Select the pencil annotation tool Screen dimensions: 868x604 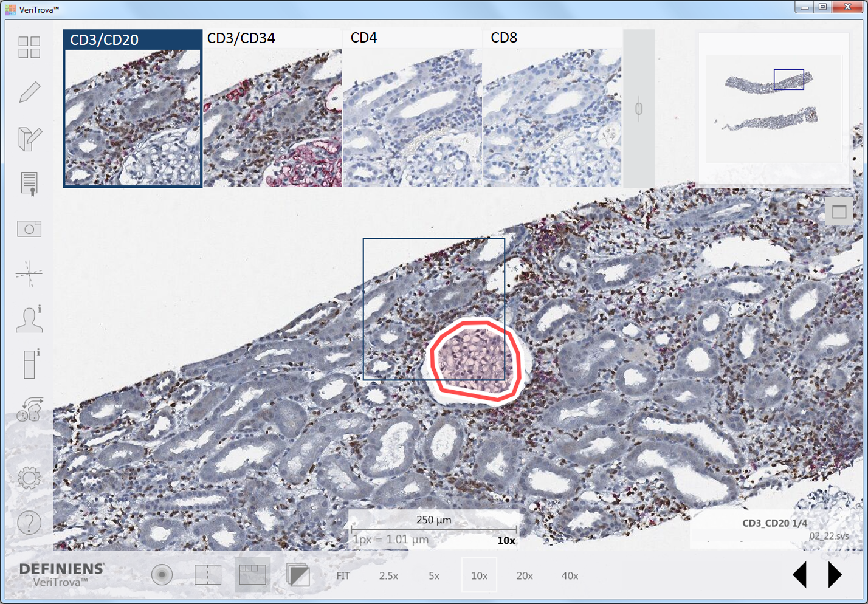click(x=29, y=92)
